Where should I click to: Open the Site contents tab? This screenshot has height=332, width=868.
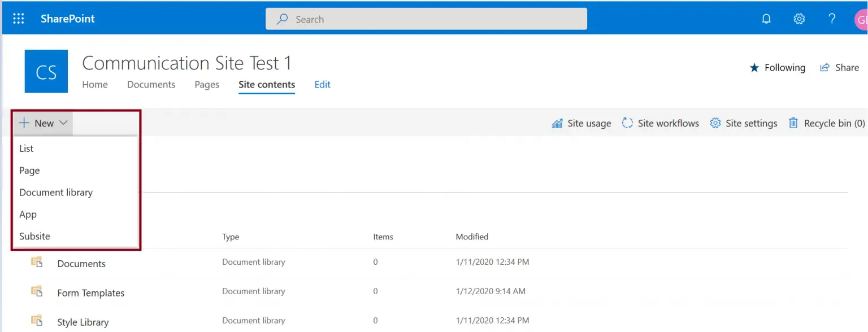[x=266, y=84]
